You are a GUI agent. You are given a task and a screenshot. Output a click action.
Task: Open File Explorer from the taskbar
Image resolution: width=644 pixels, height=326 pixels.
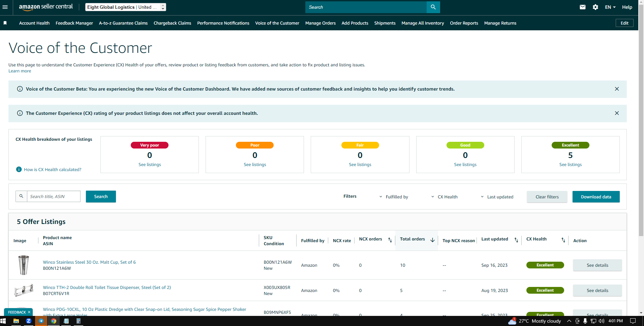tap(16, 321)
